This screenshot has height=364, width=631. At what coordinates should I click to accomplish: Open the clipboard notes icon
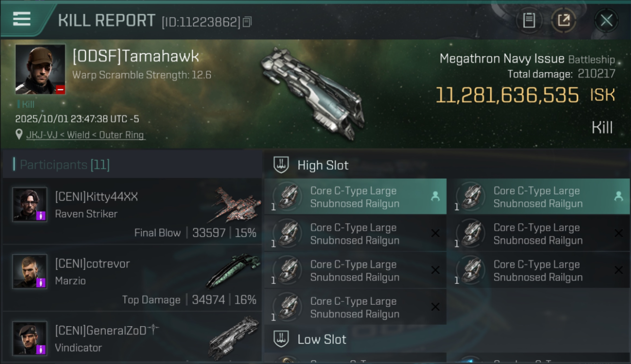point(529,20)
